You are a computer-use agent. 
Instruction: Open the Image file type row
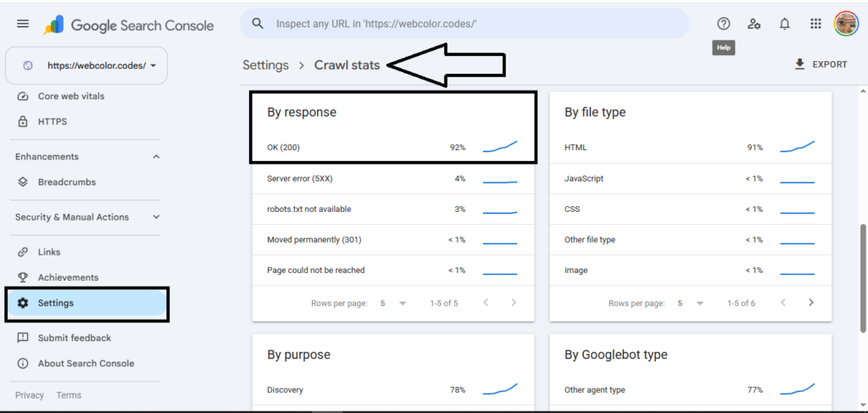[x=690, y=271]
